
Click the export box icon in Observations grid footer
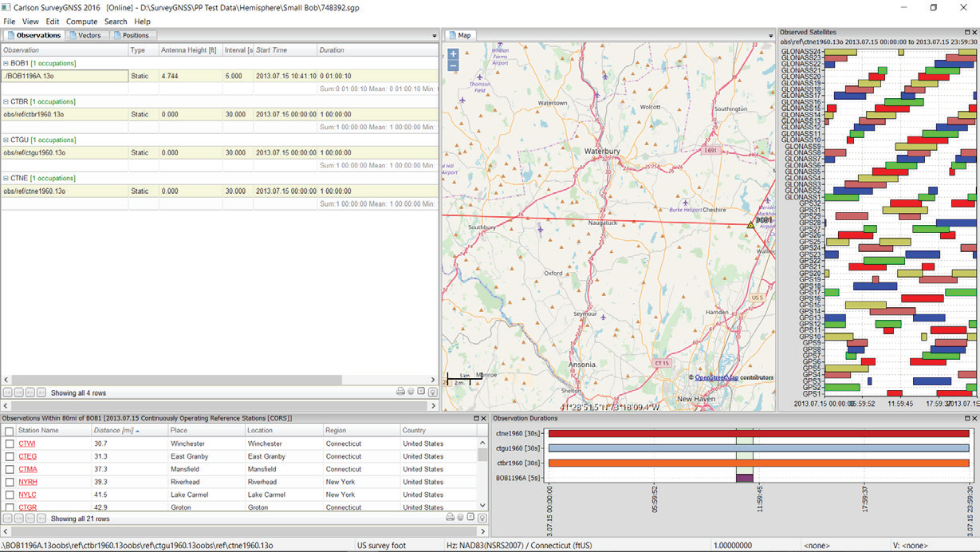coord(421,392)
